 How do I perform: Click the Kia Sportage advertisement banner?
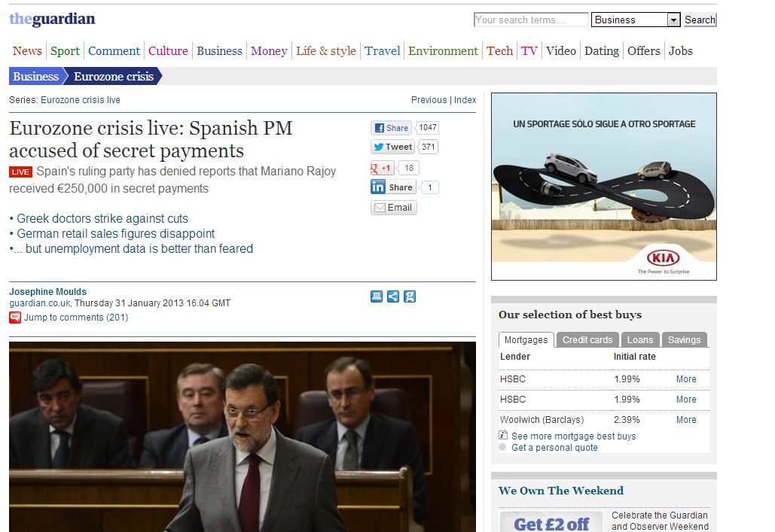point(603,187)
